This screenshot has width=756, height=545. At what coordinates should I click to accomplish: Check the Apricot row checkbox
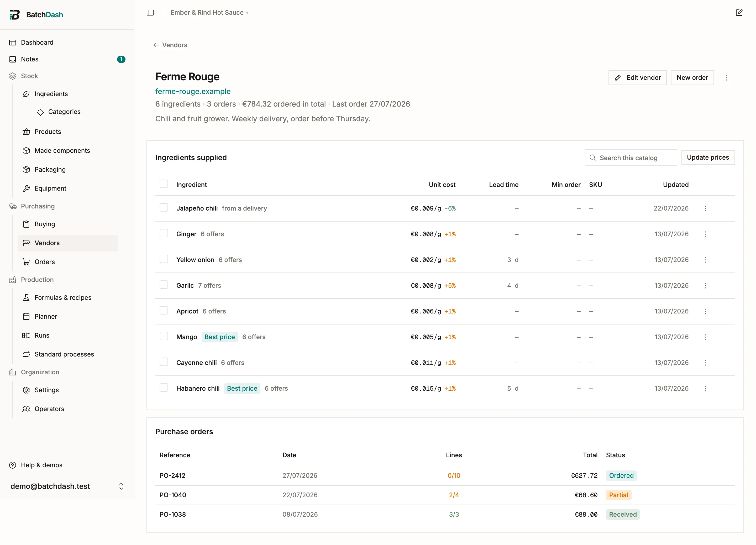coord(164,310)
